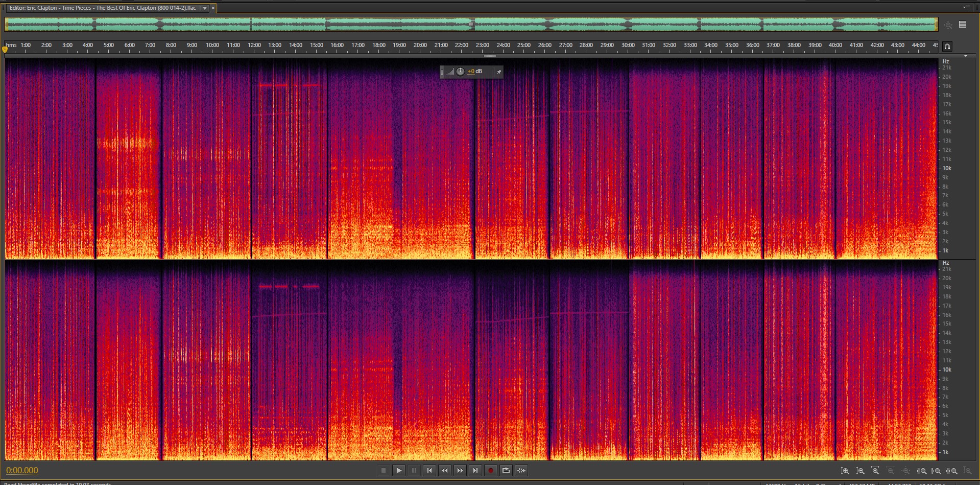Click the Rewind button

click(444, 471)
